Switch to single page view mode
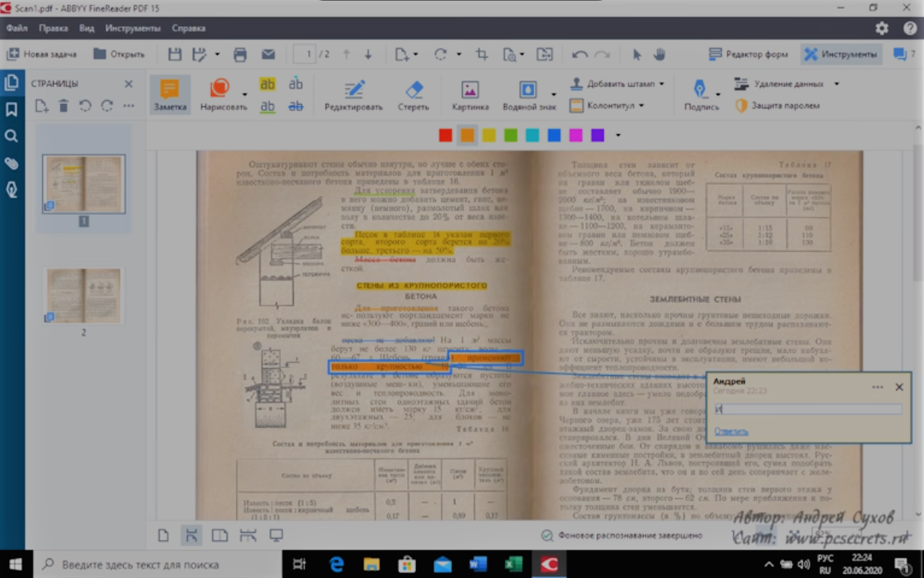This screenshot has width=924, height=578. tap(163, 535)
